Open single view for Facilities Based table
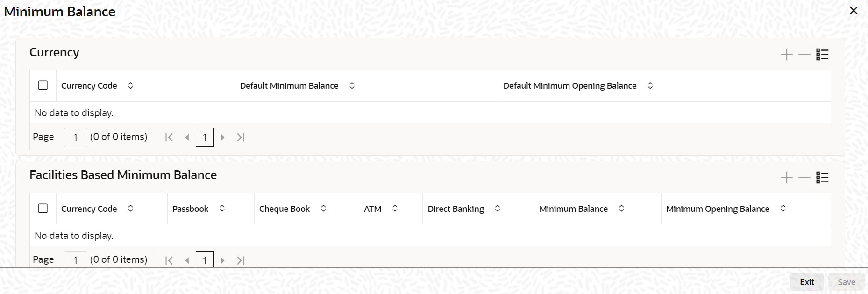Viewport: 868px width, 294px height. 822,178
